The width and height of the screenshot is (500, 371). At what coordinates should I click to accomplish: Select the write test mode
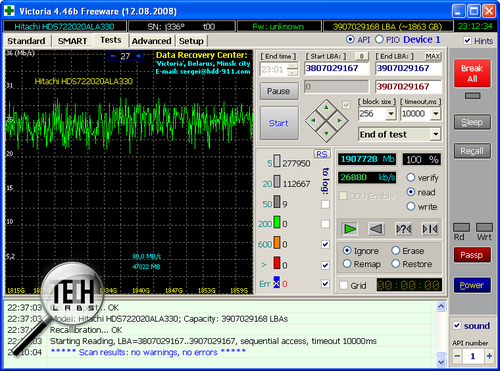411,207
